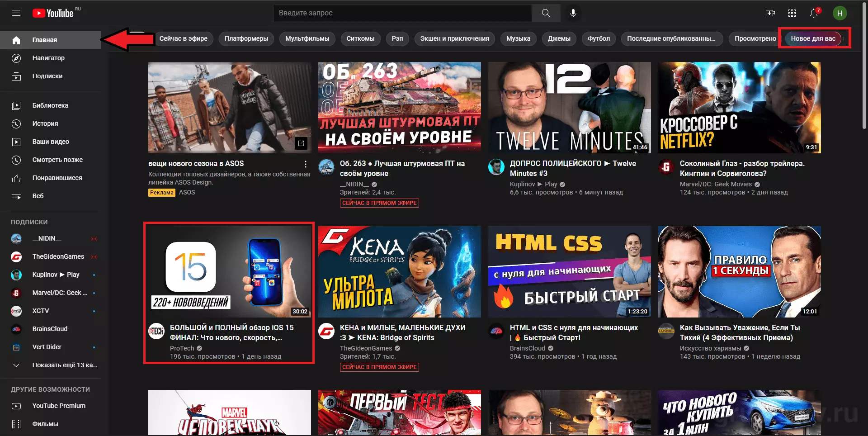Click the Веб playlist icon

(x=16, y=196)
